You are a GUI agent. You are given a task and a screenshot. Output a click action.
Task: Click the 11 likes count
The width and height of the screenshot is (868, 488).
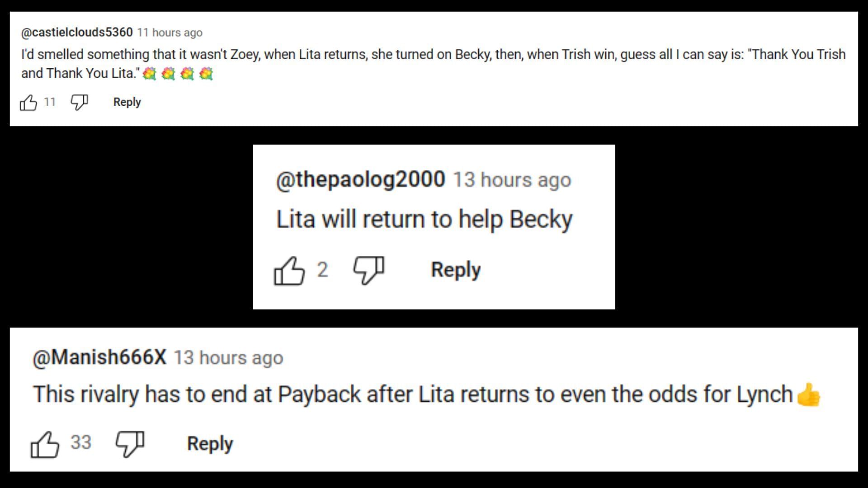(x=50, y=102)
